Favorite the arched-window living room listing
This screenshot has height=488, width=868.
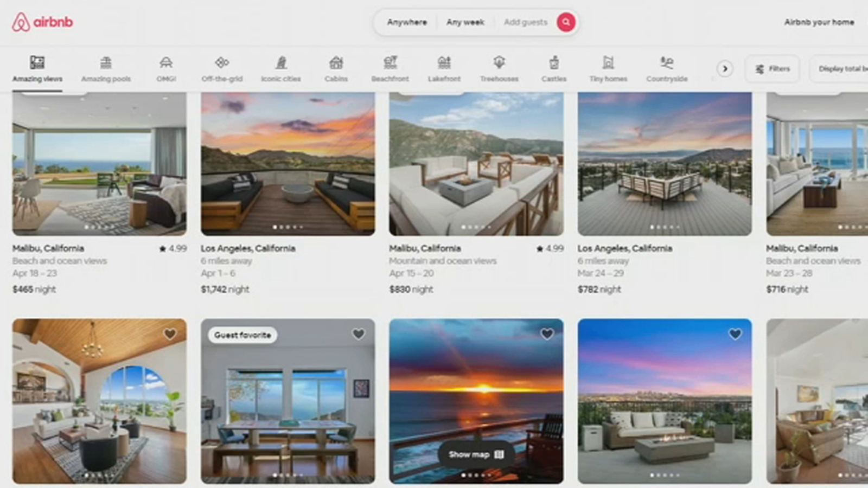[170, 334]
